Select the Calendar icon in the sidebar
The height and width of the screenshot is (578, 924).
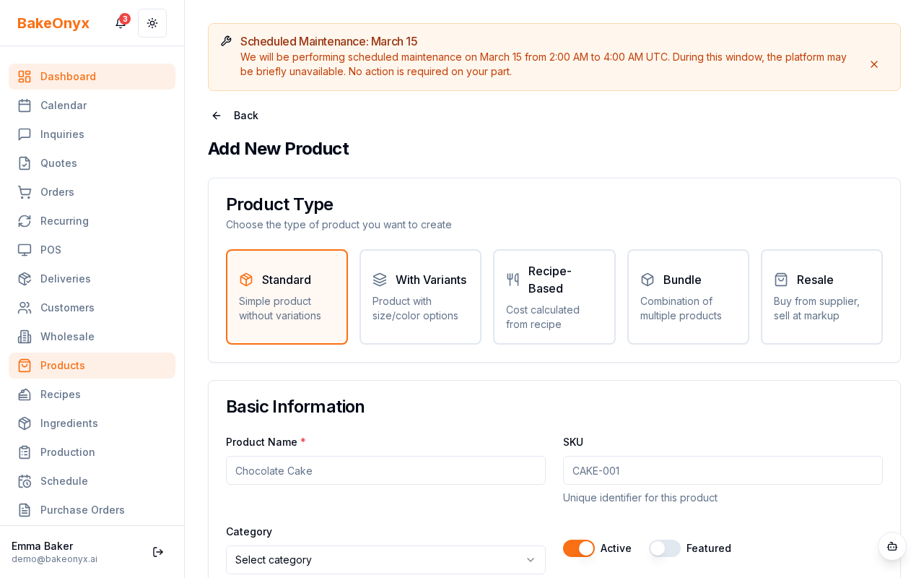[24, 105]
